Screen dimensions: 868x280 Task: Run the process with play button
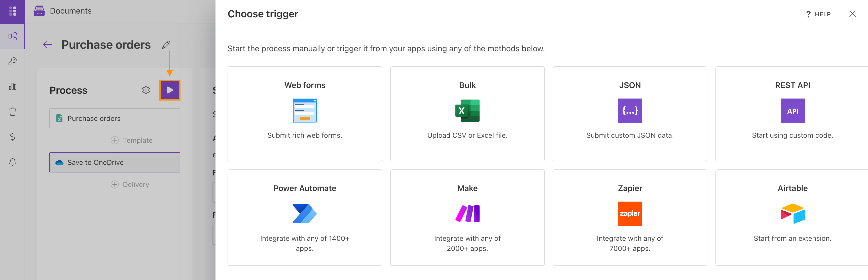(170, 90)
